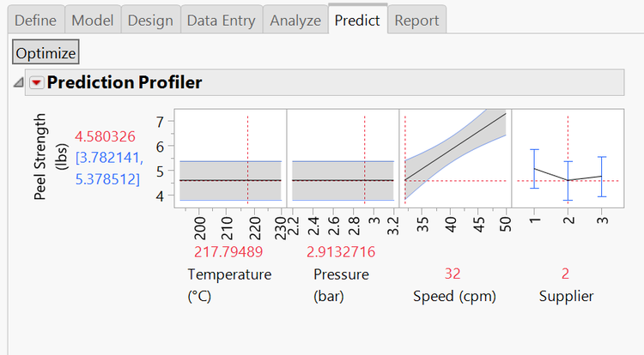
Task: Edit the Pressure value 2.9132716
Action: 341,252
